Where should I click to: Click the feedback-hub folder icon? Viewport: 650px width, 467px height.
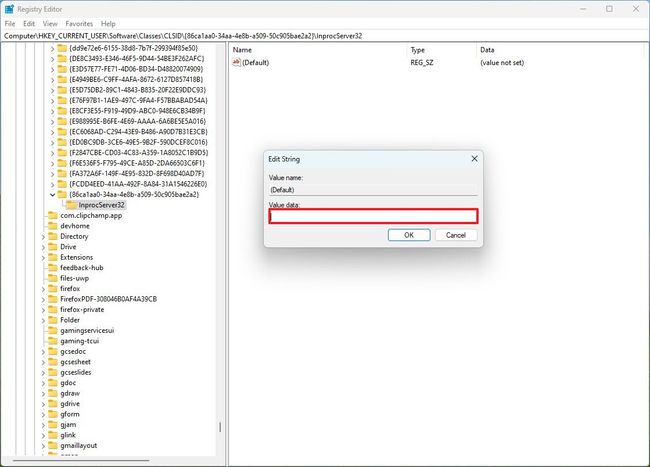pyautogui.click(x=53, y=268)
